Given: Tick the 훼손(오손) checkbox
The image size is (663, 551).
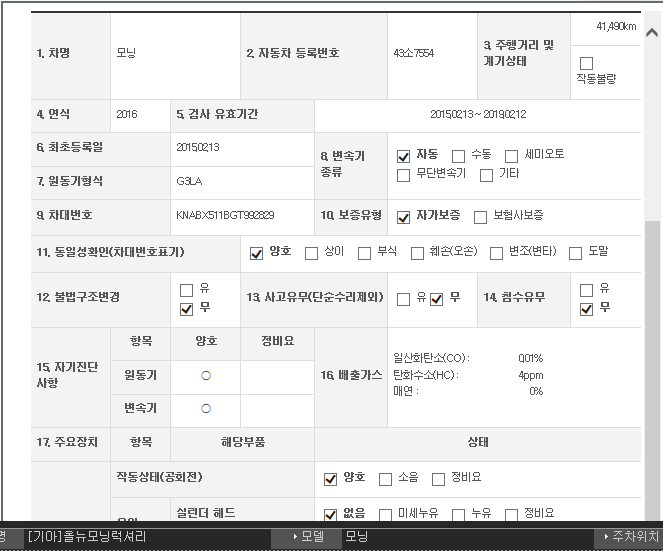Looking at the screenshot, I should 417,253.
